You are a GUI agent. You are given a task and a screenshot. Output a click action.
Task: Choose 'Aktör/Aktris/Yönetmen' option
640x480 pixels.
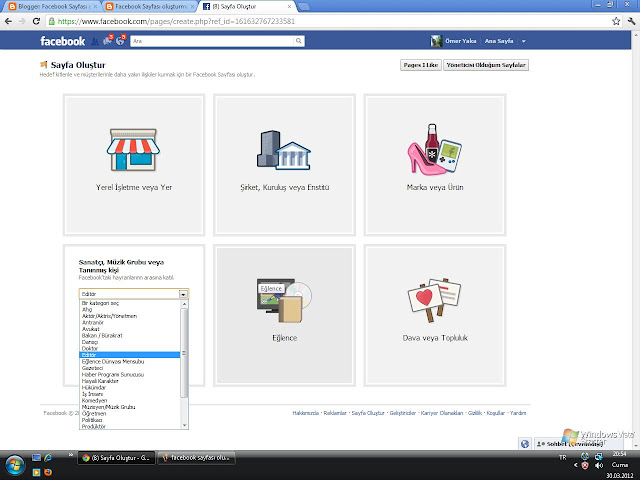[x=129, y=316]
